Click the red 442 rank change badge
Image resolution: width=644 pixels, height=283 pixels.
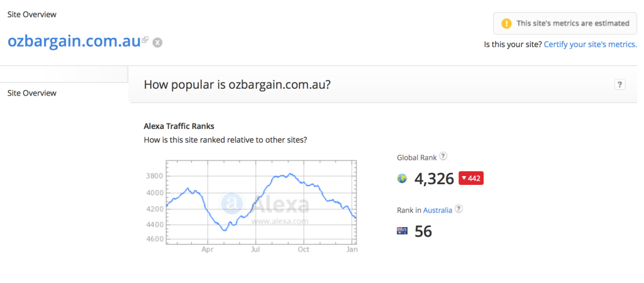point(470,178)
